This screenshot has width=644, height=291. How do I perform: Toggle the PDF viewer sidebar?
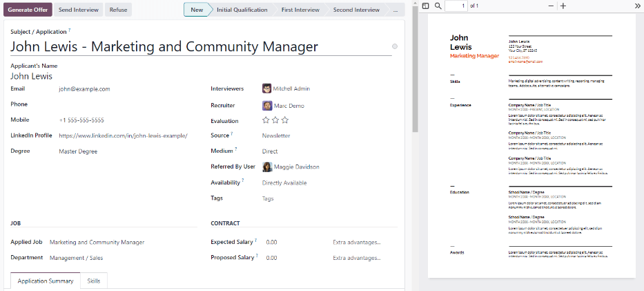pyautogui.click(x=426, y=6)
